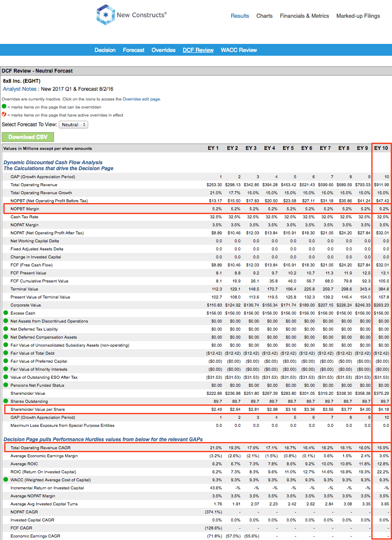Click the Economic Earnings CAGR row label

[x=35, y=536]
